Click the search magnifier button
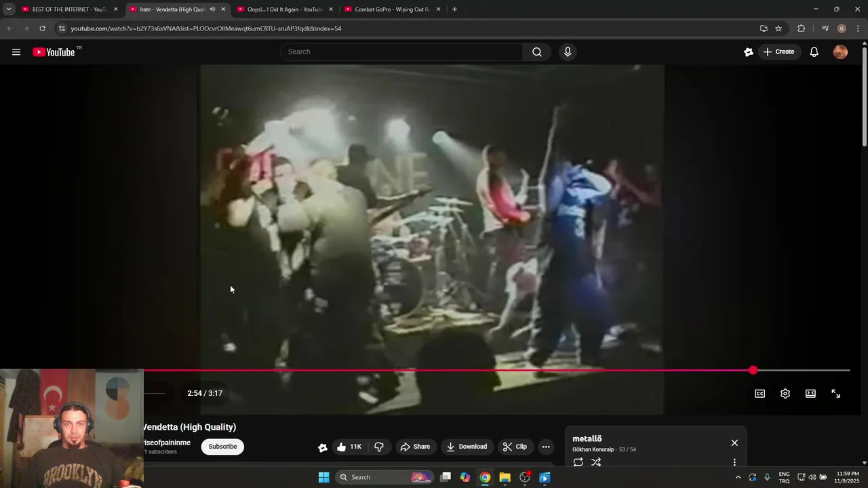Screen dimensions: 868x488 point(537,52)
